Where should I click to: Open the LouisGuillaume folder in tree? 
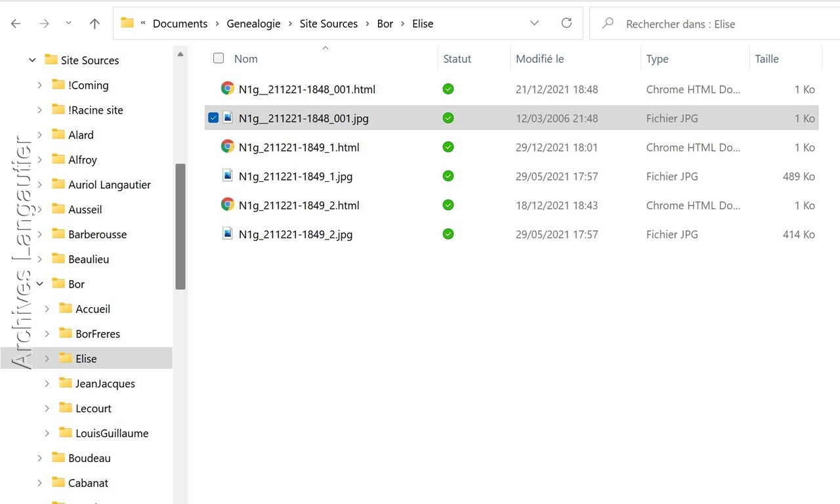pos(112,434)
